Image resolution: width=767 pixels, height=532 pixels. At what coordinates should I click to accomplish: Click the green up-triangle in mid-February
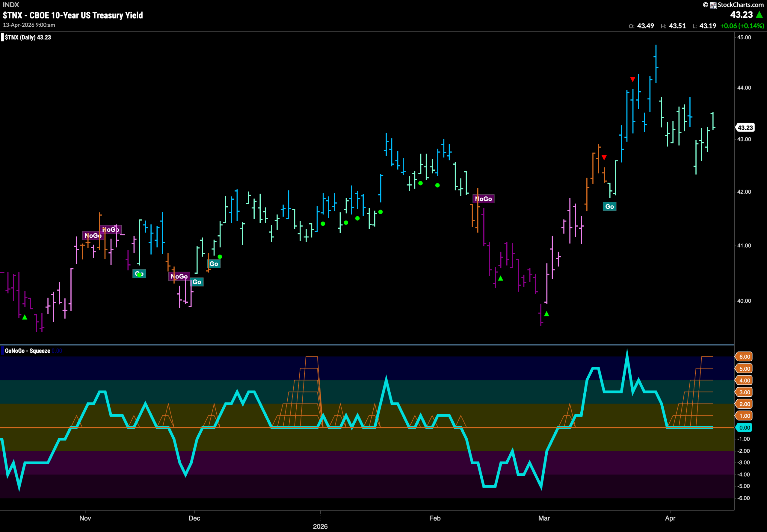[500, 278]
